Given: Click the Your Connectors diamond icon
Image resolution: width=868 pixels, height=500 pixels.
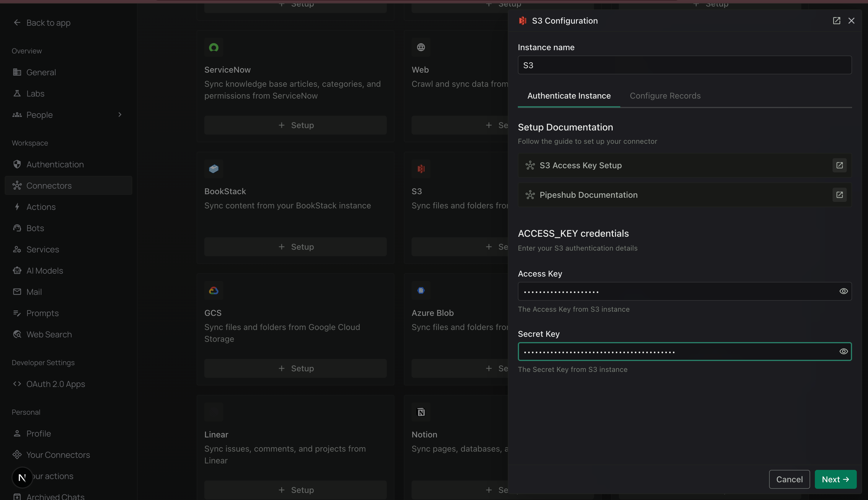Looking at the screenshot, I should 17,455.
